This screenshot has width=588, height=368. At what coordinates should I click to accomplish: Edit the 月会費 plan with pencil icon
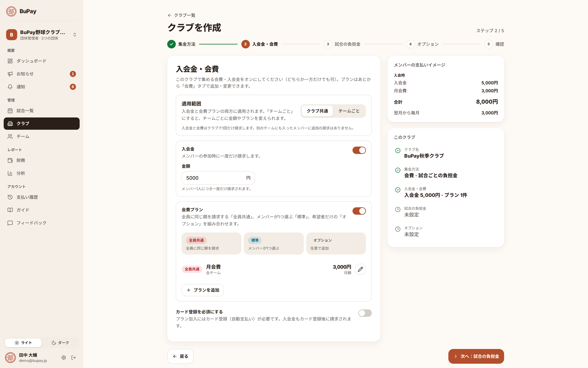point(360,269)
